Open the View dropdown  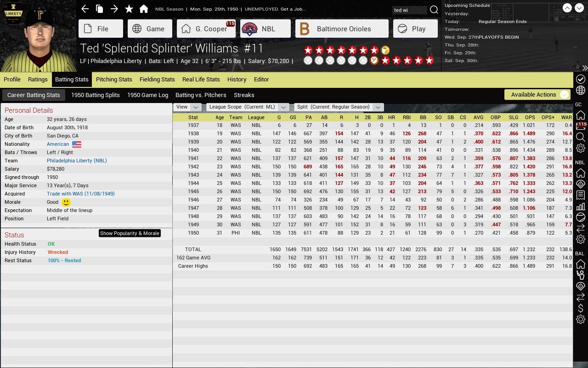pos(187,107)
